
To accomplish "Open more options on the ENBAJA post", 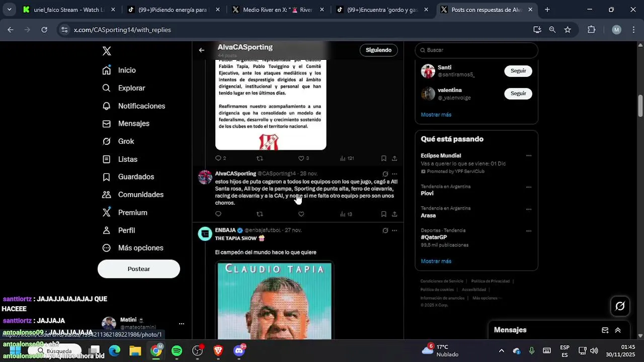I will (x=394, y=230).
